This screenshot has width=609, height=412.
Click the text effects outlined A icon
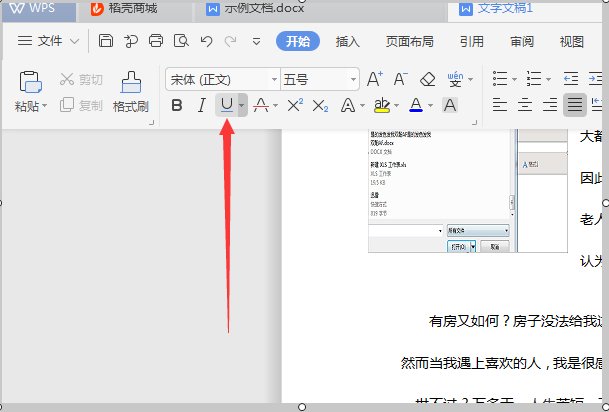tap(348, 105)
